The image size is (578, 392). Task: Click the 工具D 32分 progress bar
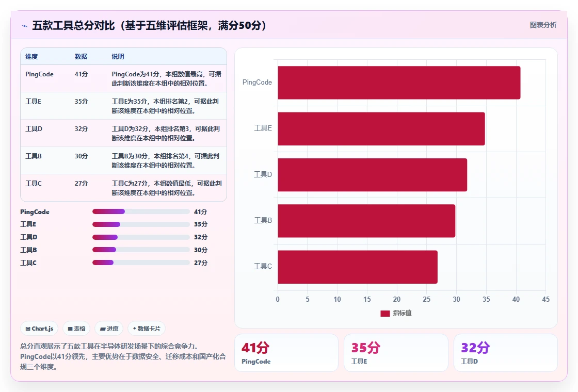(x=141, y=237)
